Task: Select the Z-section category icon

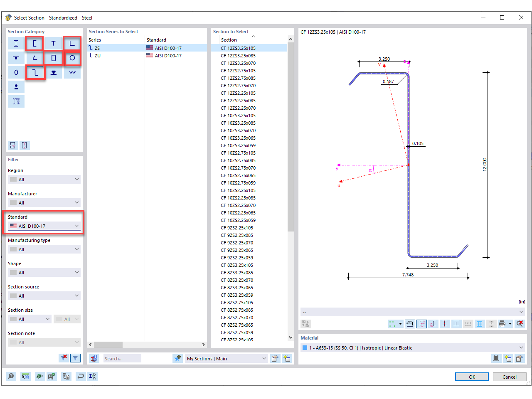Action: pos(34,72)
